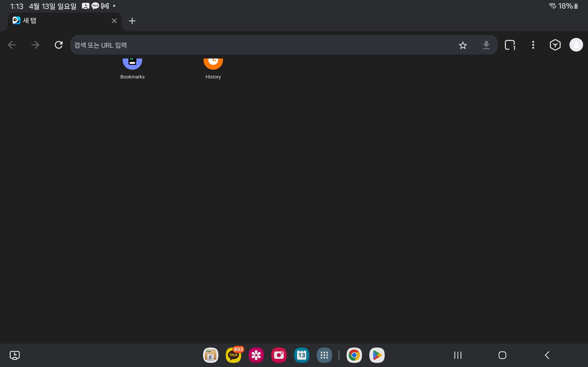Open Google Play Store from taskbar

point(377,355)
